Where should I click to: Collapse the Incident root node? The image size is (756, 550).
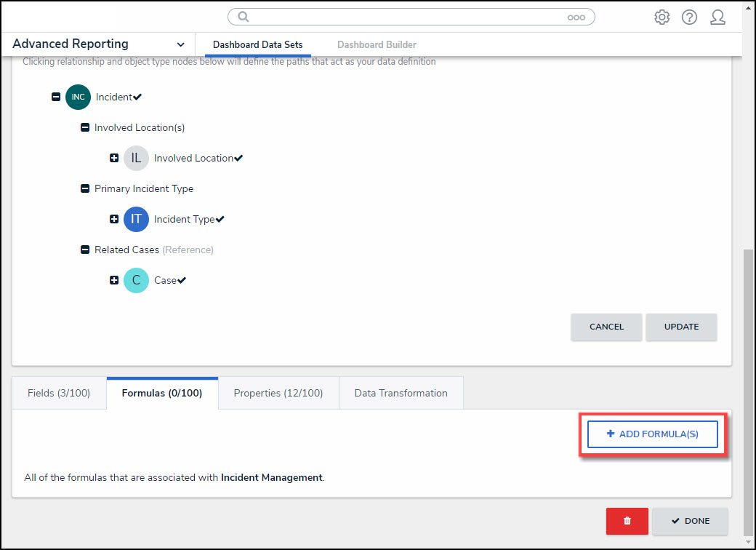[x=56, y=97]
